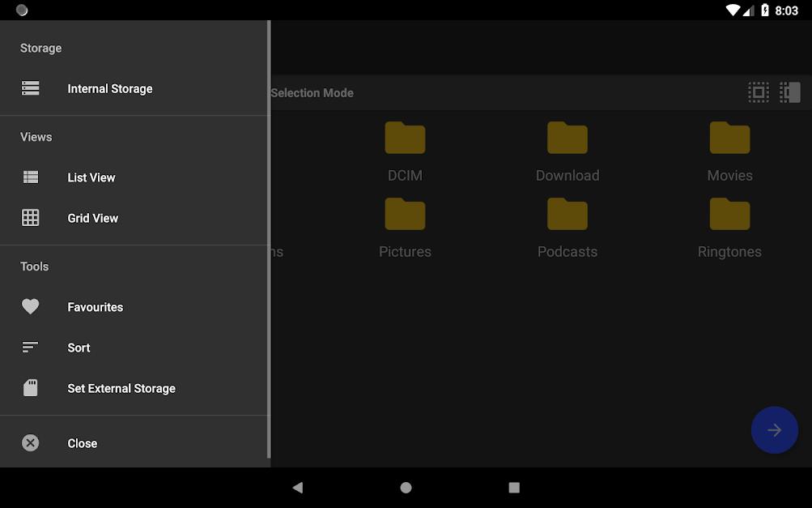Open Internal Storage from the drawer
This screenshot has height=508, width=812.
pyautogui.click(x=134, y=88)
